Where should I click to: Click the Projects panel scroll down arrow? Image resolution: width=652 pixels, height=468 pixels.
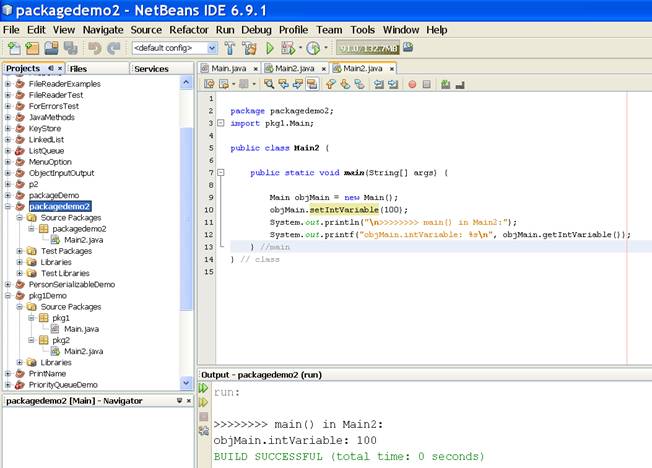pos(186,384)
